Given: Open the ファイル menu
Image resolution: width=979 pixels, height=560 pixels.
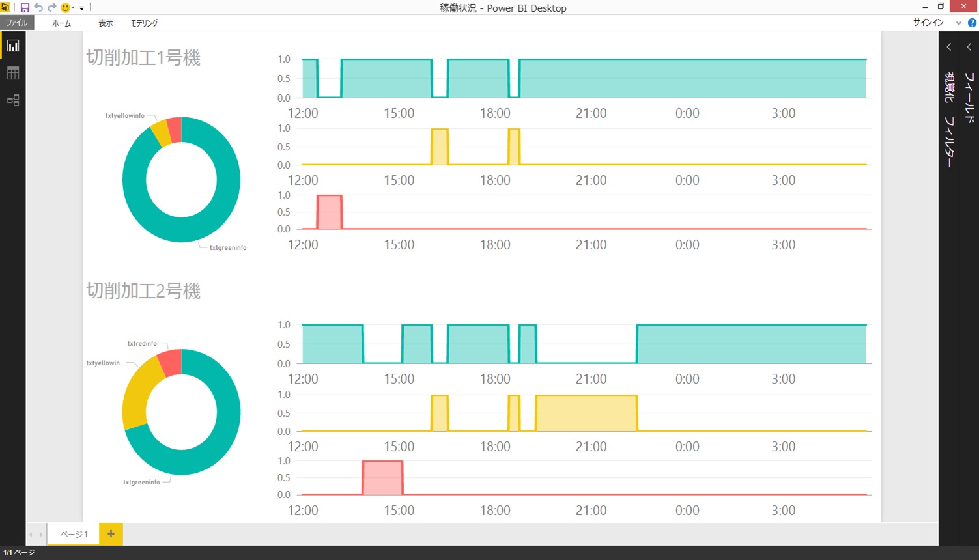Looking at the screenshot, I should [17, 23].
